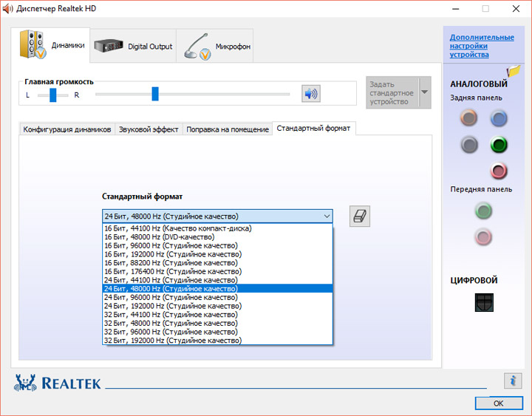The width and height of the screenshot is (532, 416).
Task: Switch to the Динамики device tab
Action: click(x=50, y=45)
